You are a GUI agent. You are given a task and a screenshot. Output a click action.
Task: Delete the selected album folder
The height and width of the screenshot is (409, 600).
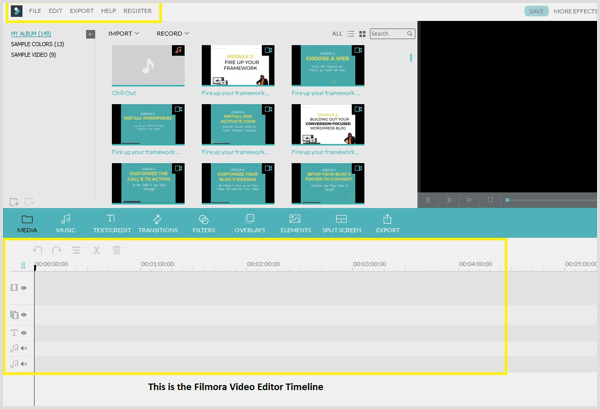pyautogui.click(x=29, y=202)
